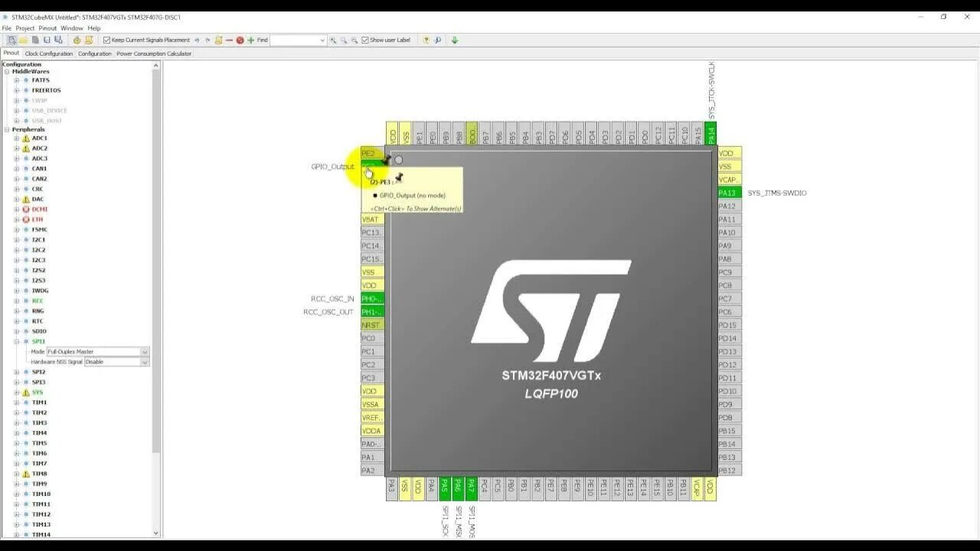Open the Find field dropdown arrow
The height and width of the screenshot is (551, 980).
pos(322,40)
